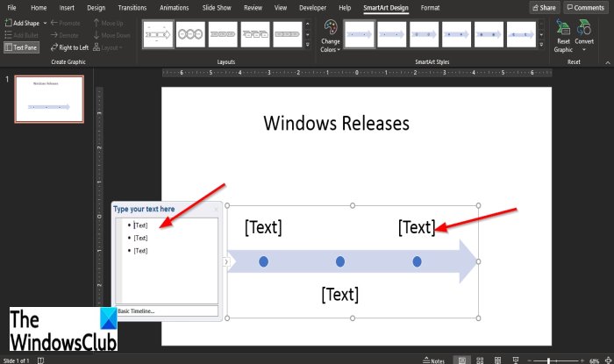
Task: Open the Change Colors dropdown
Action: click(331, 36)
